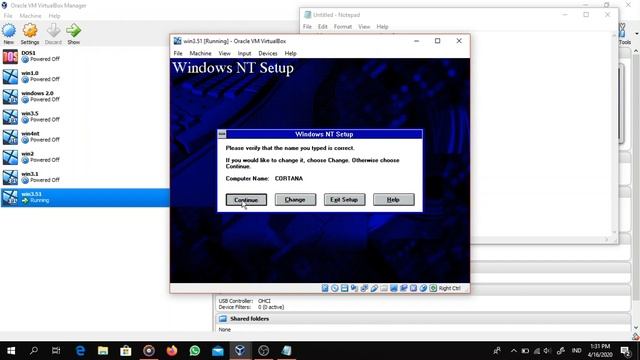Open notification center in system tray

click(625, 351)
